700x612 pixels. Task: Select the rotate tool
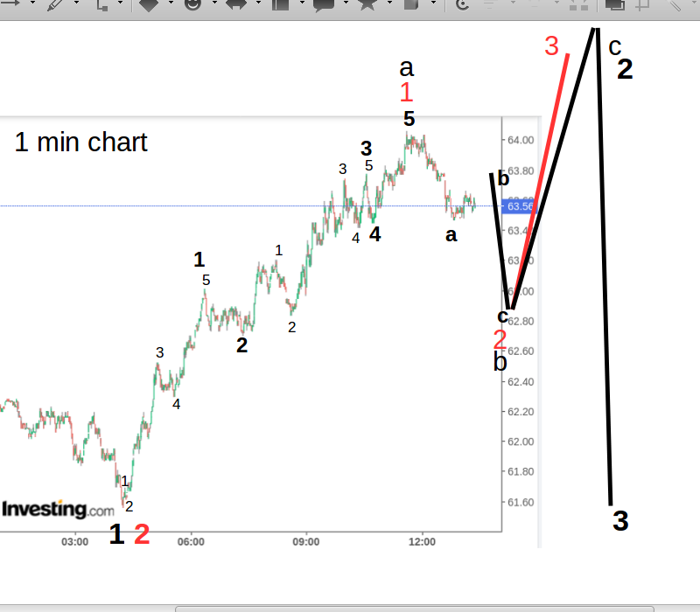461,7
